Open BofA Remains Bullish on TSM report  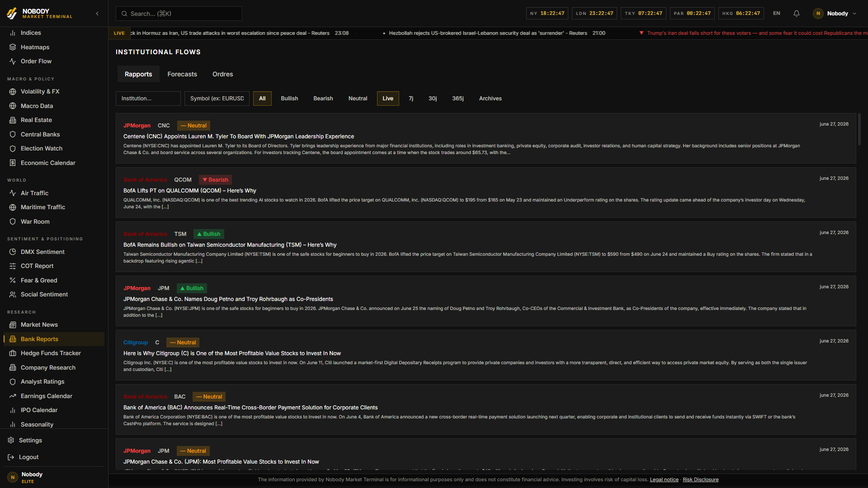(486, 247)
